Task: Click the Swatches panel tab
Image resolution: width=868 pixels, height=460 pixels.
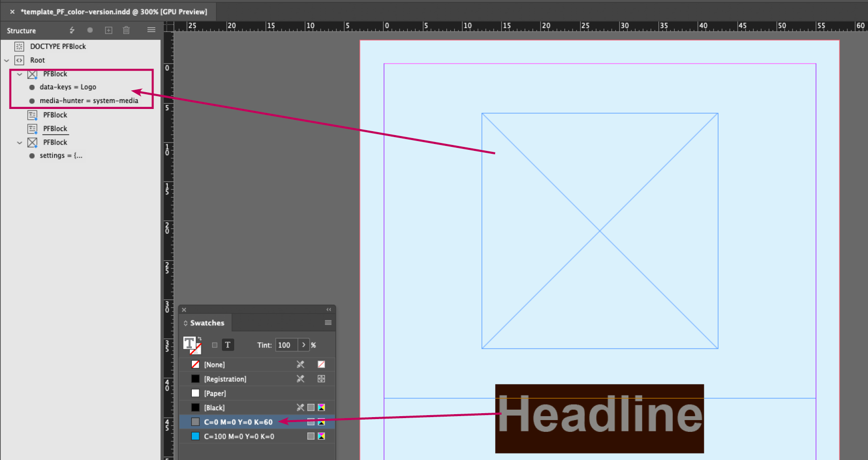Action: 207,323
